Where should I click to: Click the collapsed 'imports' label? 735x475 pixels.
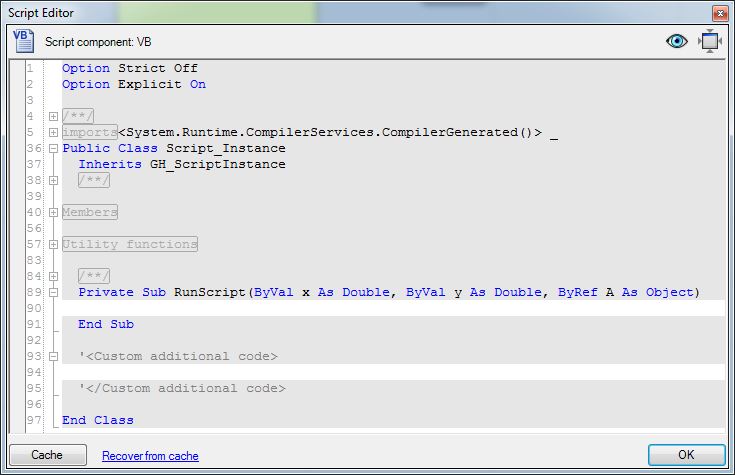[90, 132]
